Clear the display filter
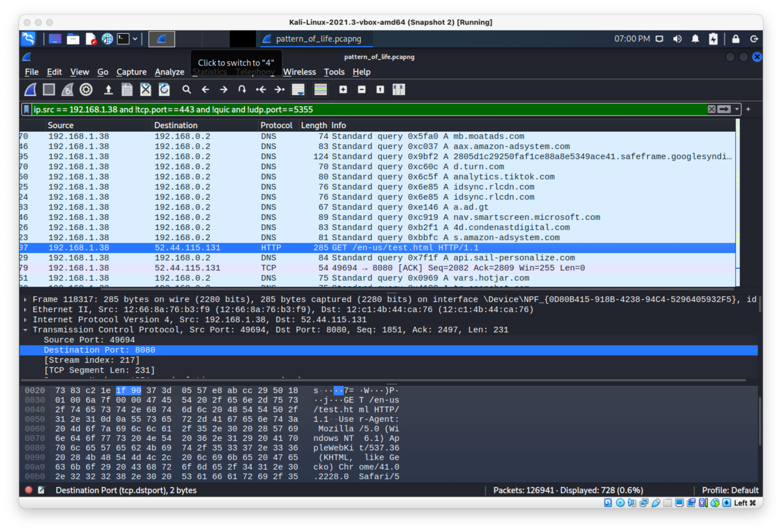This screenshot has height=532, width=782. (x=711, y=109)
